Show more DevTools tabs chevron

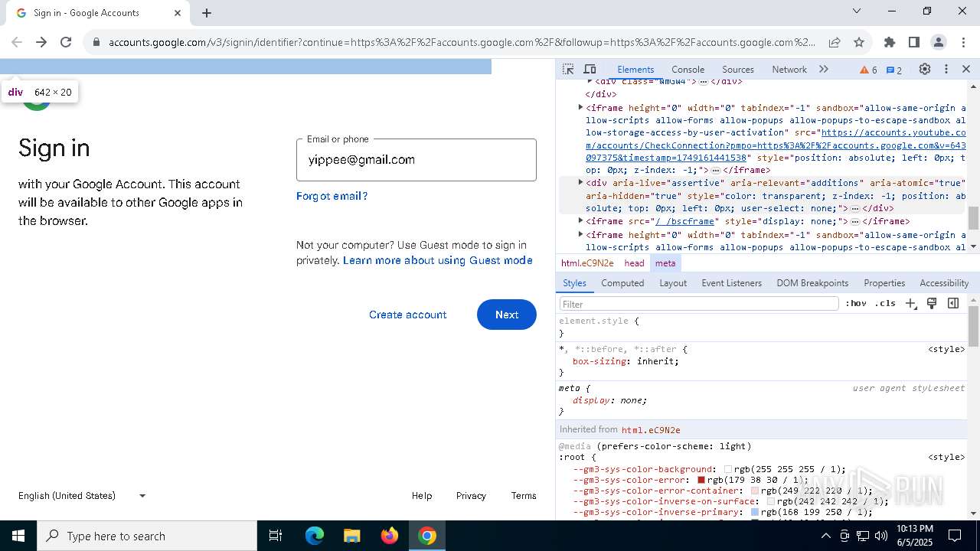(x=824, y=69)
